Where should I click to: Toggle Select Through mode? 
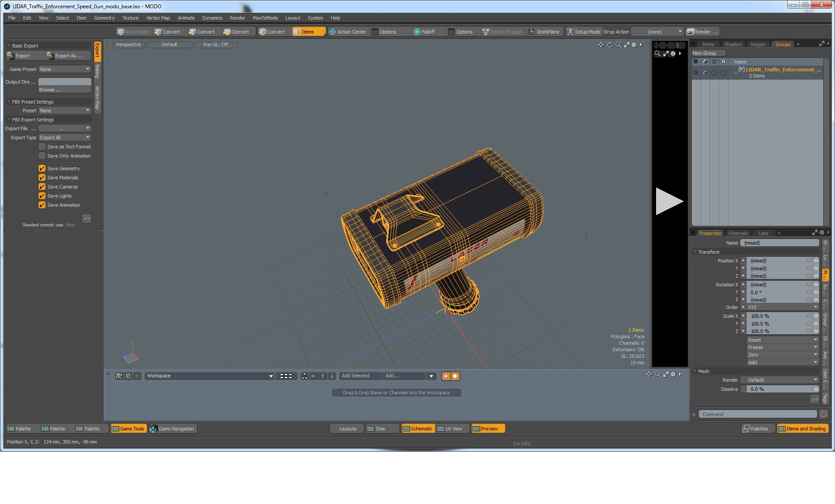coord(502,32)
